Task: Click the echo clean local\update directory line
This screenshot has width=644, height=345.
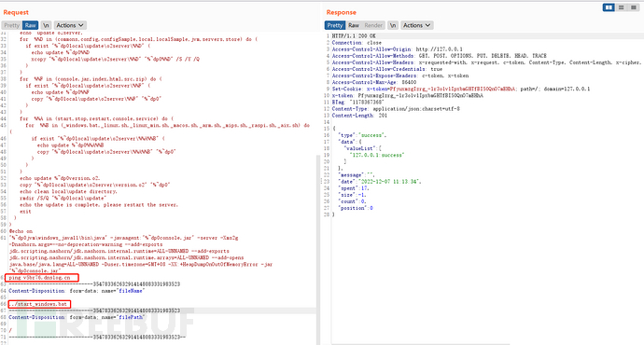Action: (x=68, y=191)
